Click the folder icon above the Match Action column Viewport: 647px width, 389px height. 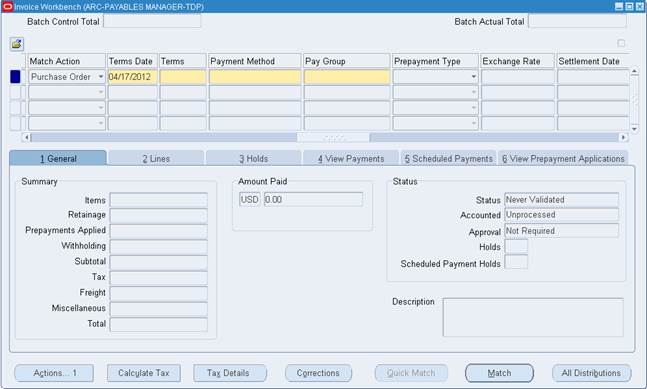(x=17, y=44)
